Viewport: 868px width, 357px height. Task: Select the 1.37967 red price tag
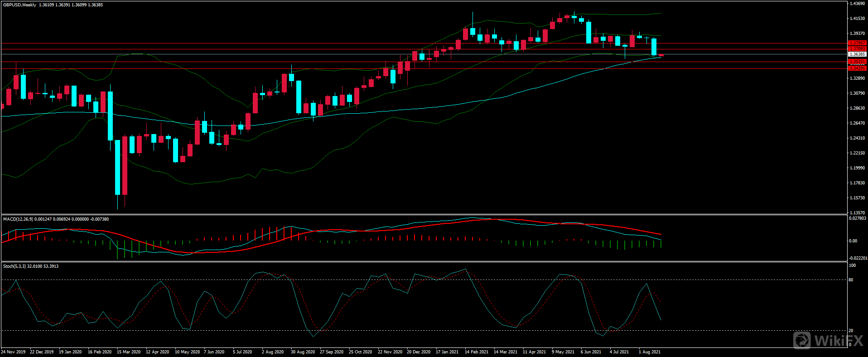tap(857, 43)
